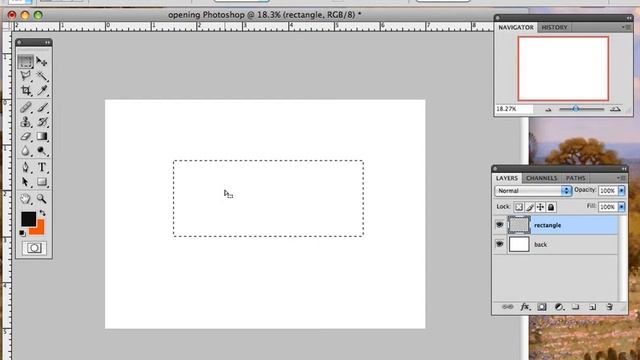Switch to the Layers tab
The height and width of the screenshot is (360, 640).
coord(507,178)
